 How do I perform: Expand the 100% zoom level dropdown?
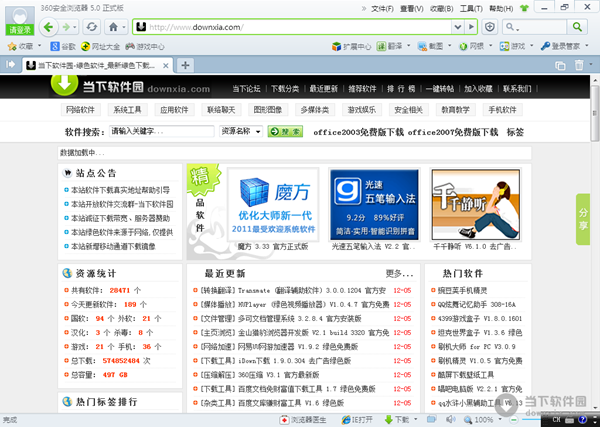pyautogui.click(x=500, y=420)
